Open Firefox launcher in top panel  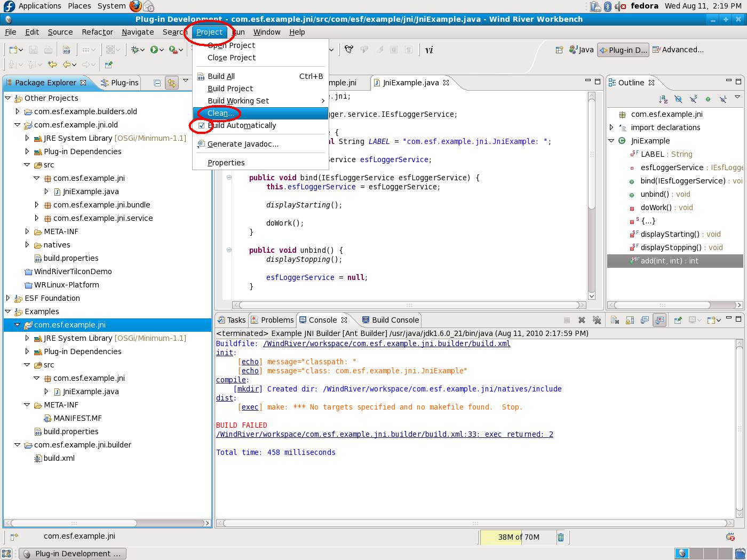[x=136, y=6]
